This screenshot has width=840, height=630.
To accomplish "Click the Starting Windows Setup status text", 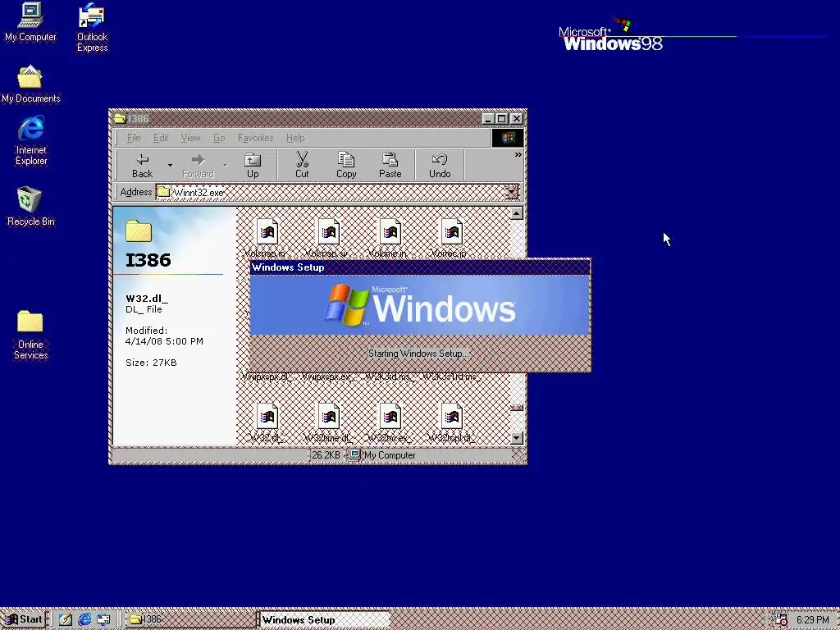I will [418, 354].
